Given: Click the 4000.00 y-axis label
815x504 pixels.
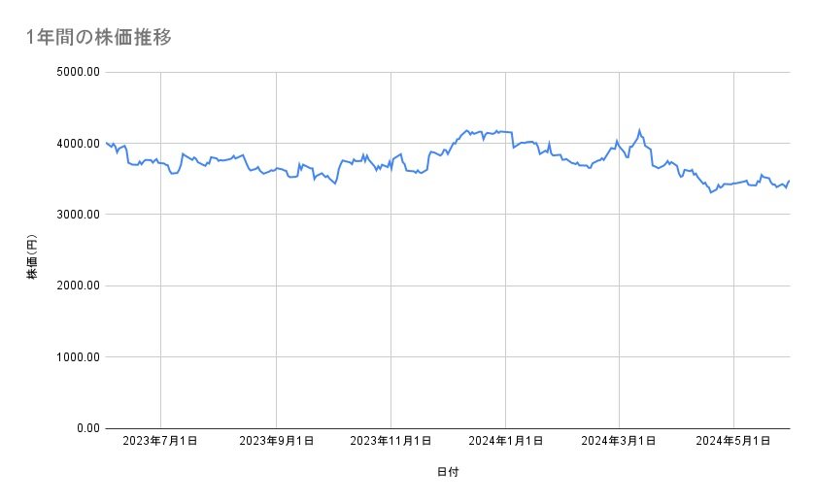Looking at the screenshot, I should coord(78,144).
